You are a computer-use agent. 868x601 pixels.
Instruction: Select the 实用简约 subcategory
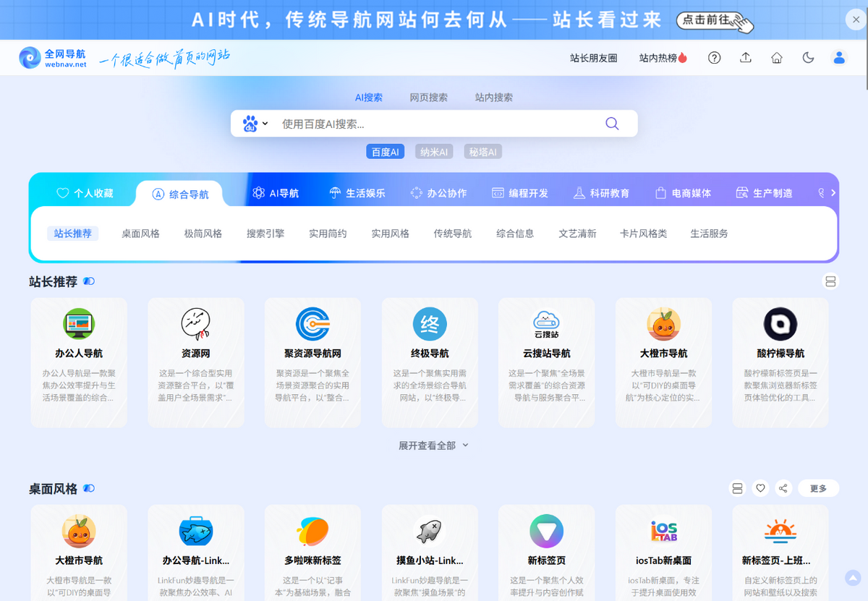pyautogui.click(x=328, y=234)
